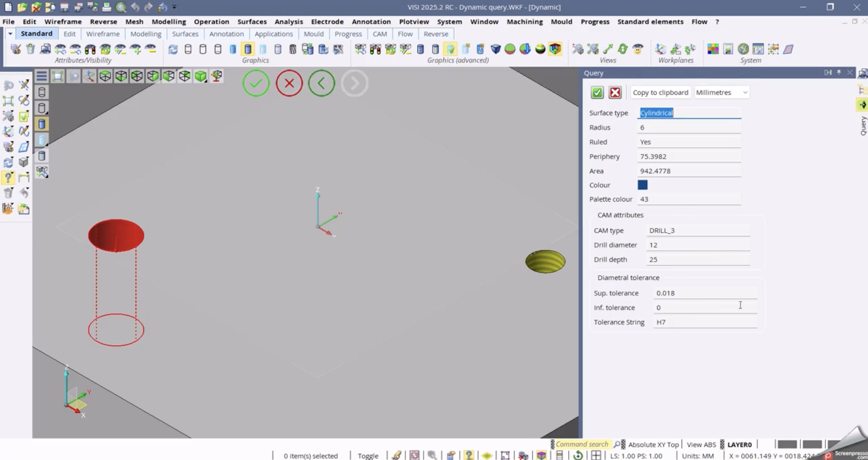Image resolution: width=868 pixels, height=460 pixels.
Task: Click the refresh icon in the Graphics toolbar
Action: pyautogui.click(x=173, y=49)
